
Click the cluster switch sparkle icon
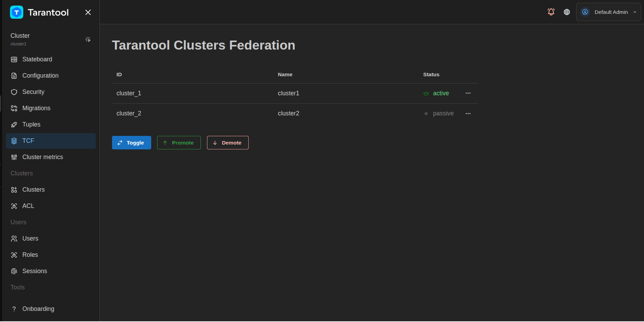coord(88,40)
